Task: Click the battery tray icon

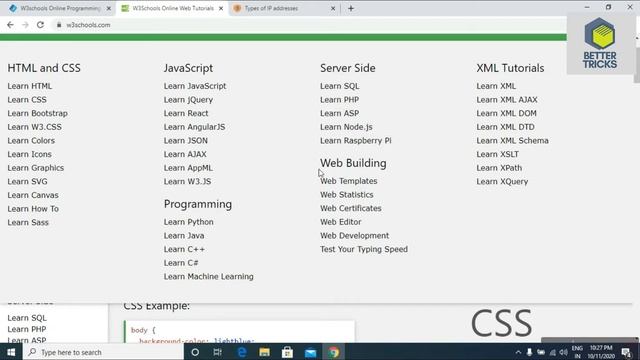Action: [x=541, y=352]
